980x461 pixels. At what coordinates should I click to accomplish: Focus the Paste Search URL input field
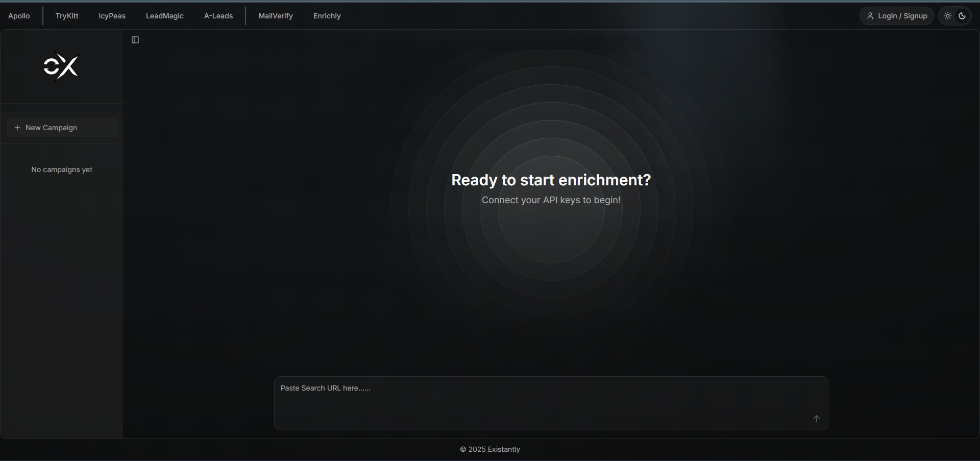click(551, 403)
